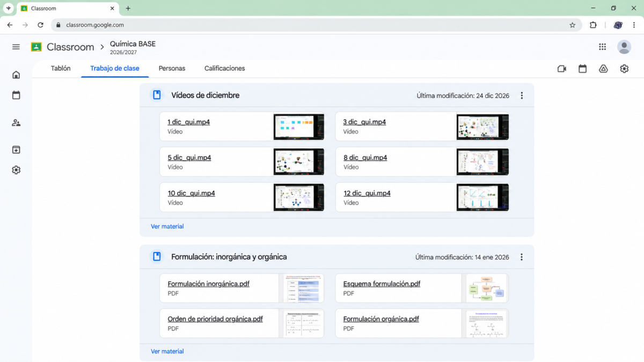Click Última modificación: 24 dic 2026
Image resolution: width=644 pixels, height=362 pixels.
point(463,95)
